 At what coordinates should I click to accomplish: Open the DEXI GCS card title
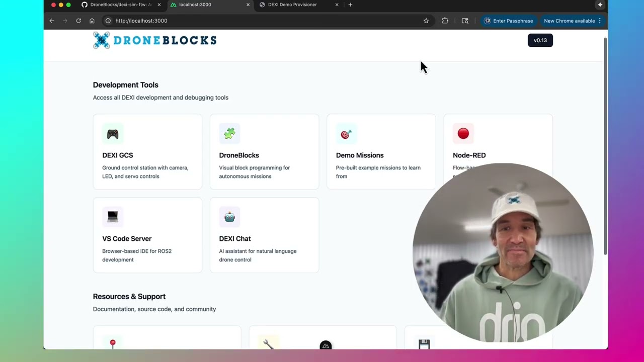pos(118,155)
